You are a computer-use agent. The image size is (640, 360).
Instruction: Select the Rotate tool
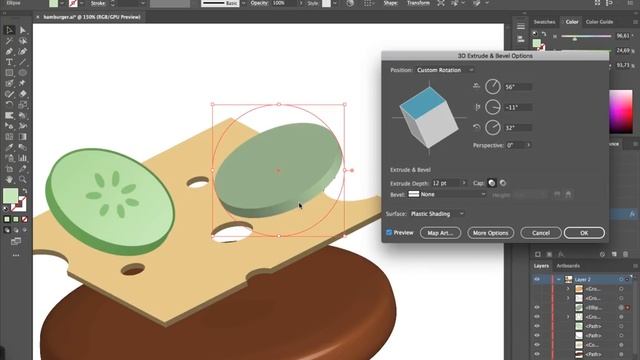pos(9,104)
